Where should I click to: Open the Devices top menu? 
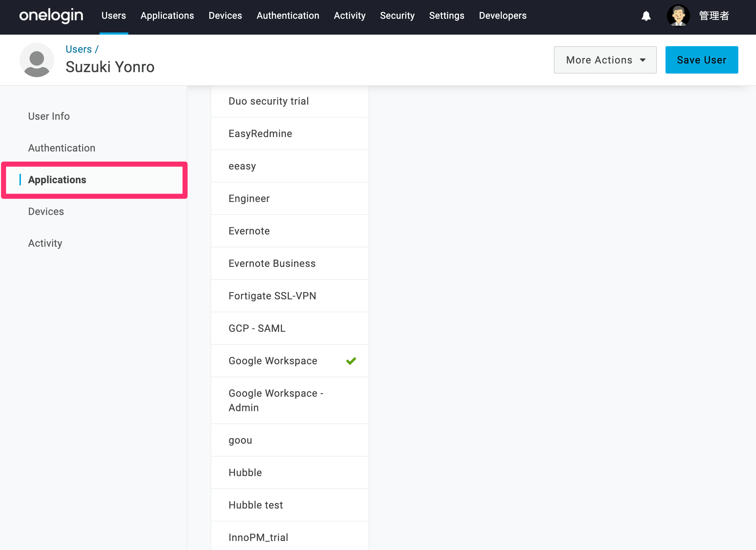(225, 16)
